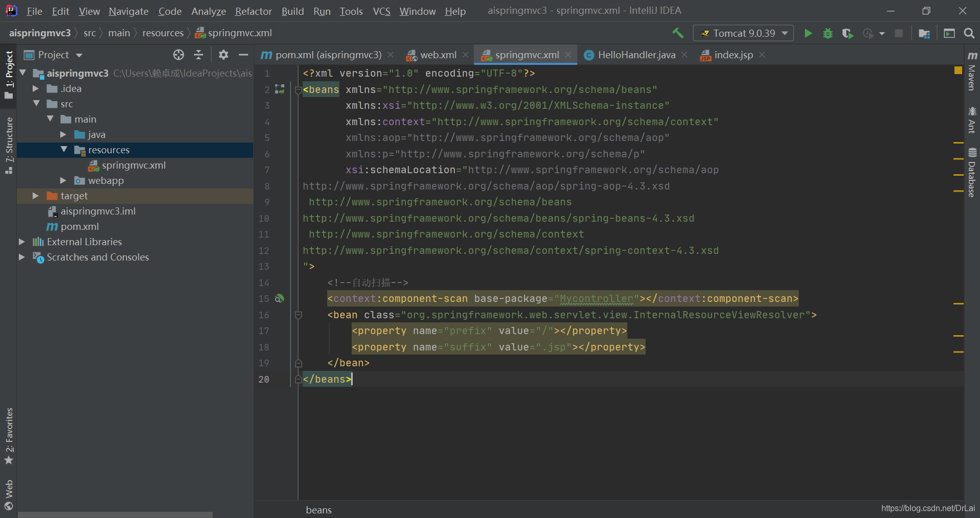Expand Scratches and Consoles node
980x518 pixels.
coord(21,257)
